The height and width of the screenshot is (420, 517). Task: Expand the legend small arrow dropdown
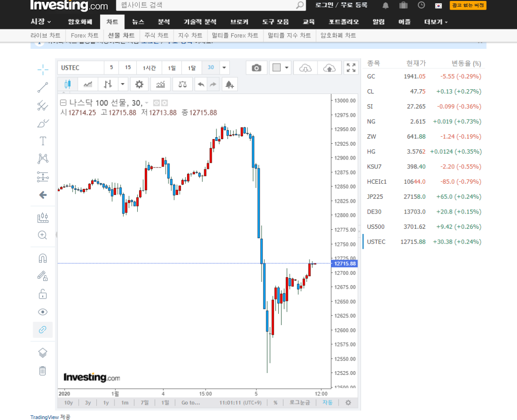[x=147, y=103]
